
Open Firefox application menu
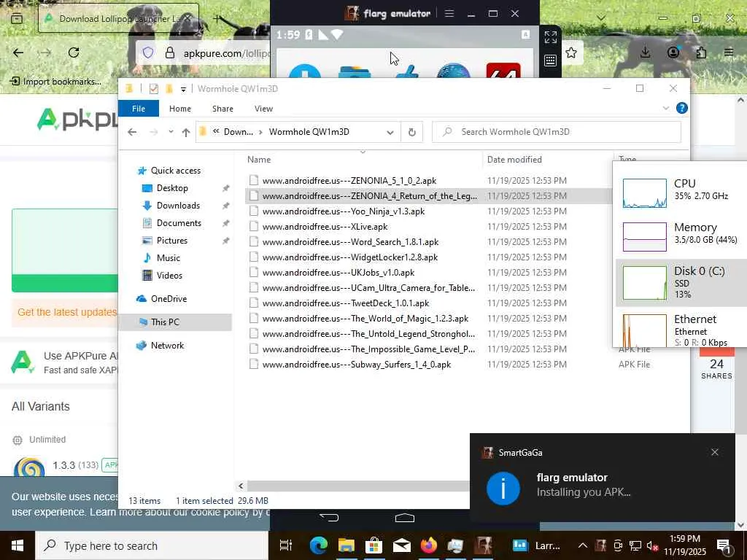pos(729,52)
